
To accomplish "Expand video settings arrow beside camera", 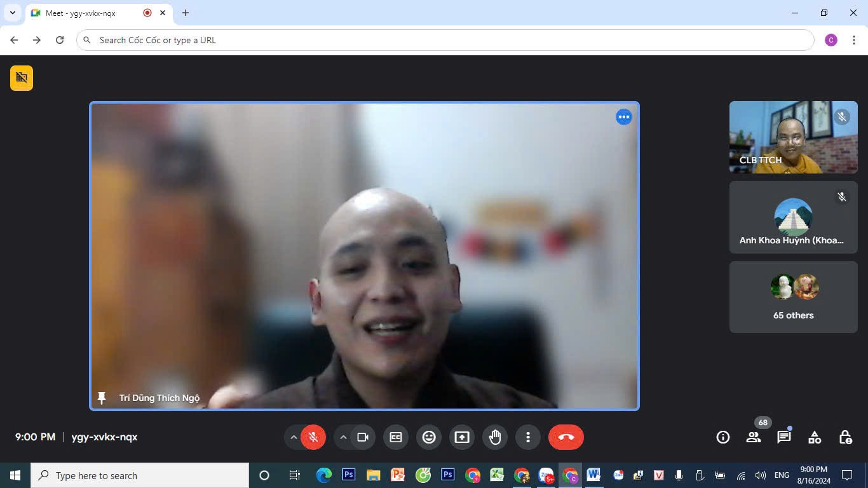I will pyautogui.click(x=343, y=437).
